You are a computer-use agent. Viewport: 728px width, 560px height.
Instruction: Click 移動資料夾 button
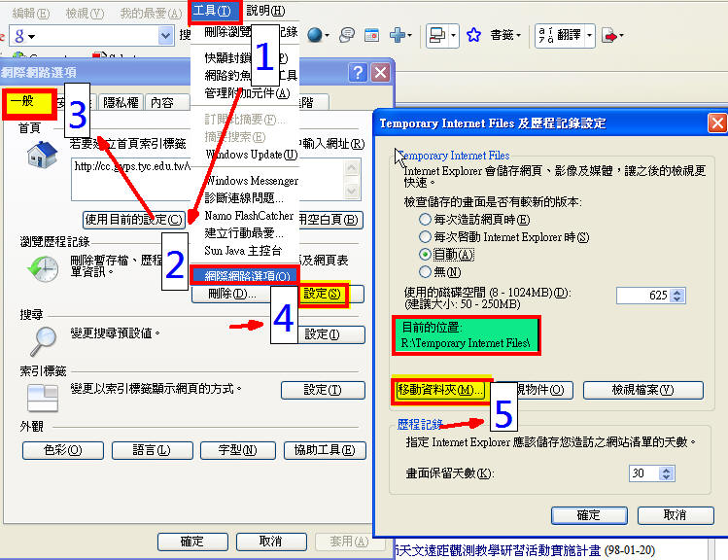coord(440,390)
